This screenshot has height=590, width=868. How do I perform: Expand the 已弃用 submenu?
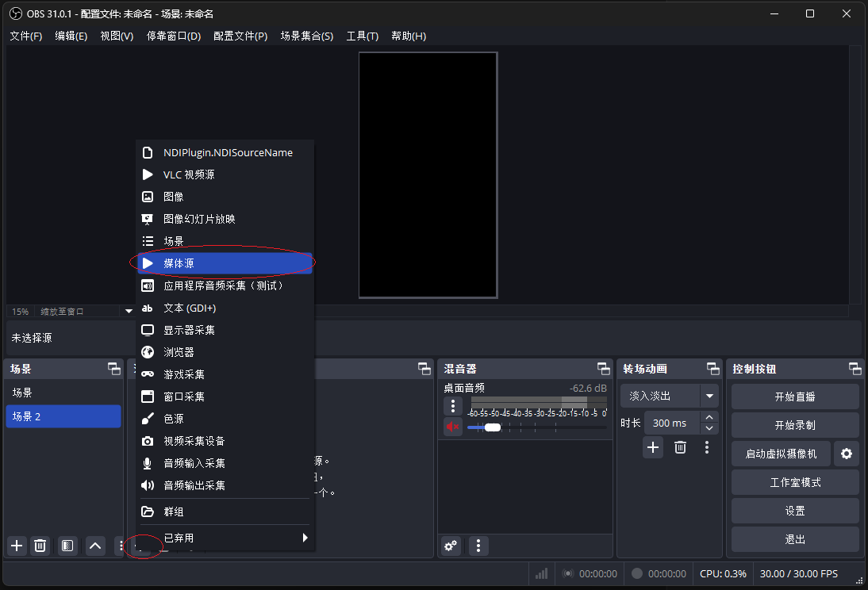pos(225,537)
